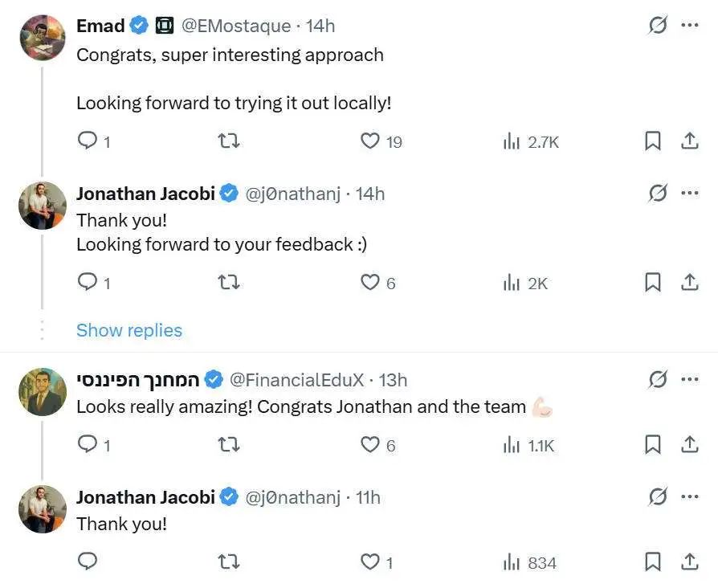Open more options on Emad's tweet
The image size is (718, 588).
point(690,25)
